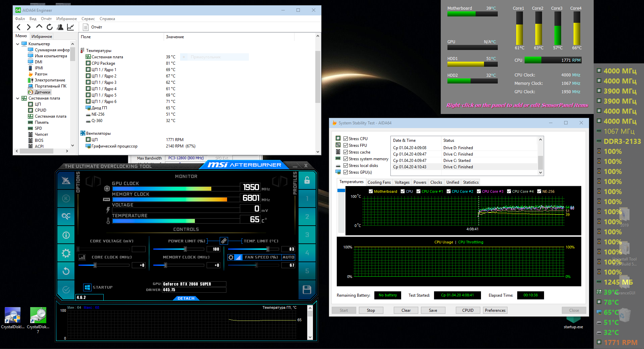Click Save button in stability test
Viewport: 644px width, 349px height.
433,310
